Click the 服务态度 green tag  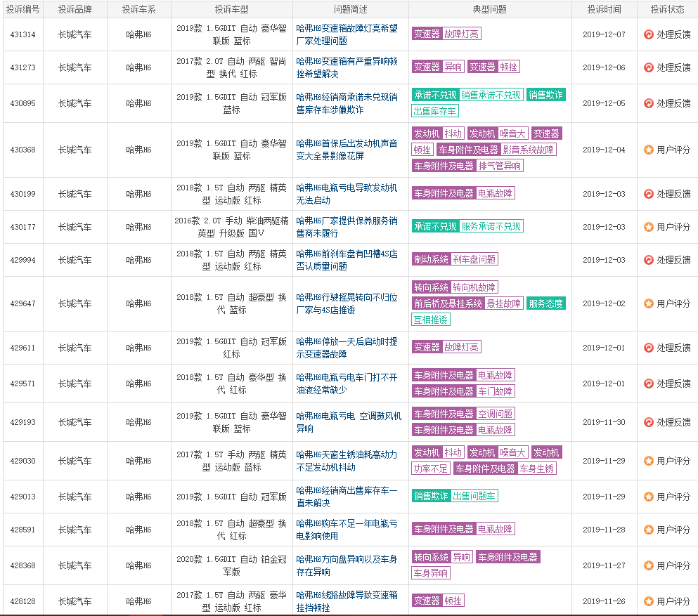[x=545, y=303]
